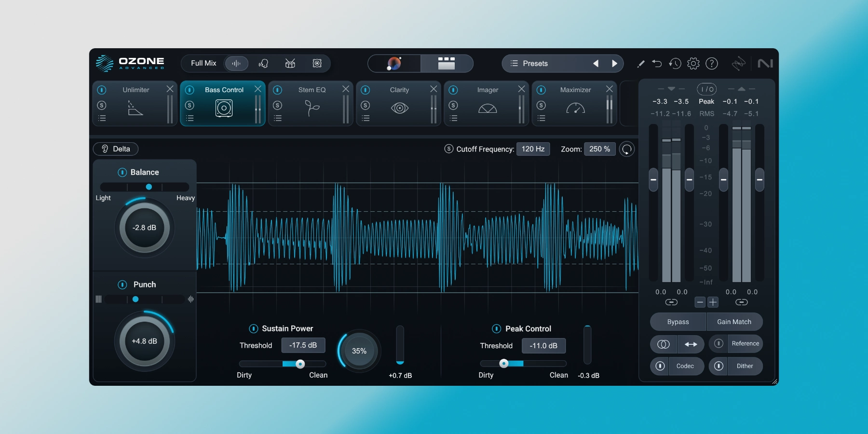Switch to the Stem EQ tab
The width and height of the screenshot is (868, 434).
pyautogui.click(x=312, y=90)
